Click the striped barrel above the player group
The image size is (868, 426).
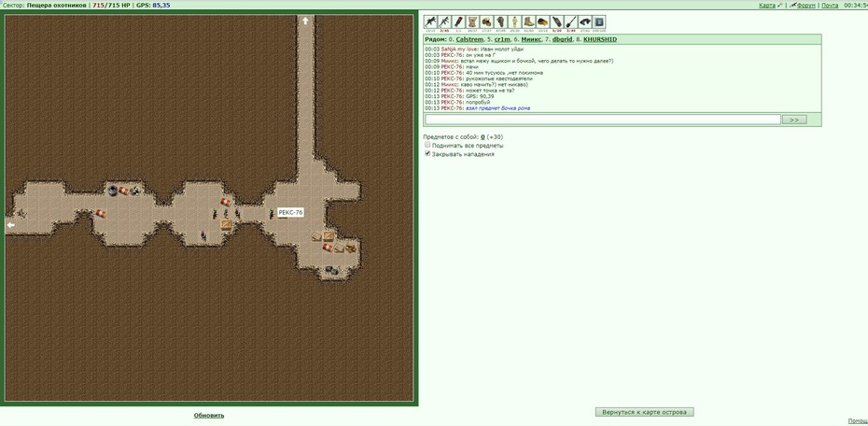226,202
